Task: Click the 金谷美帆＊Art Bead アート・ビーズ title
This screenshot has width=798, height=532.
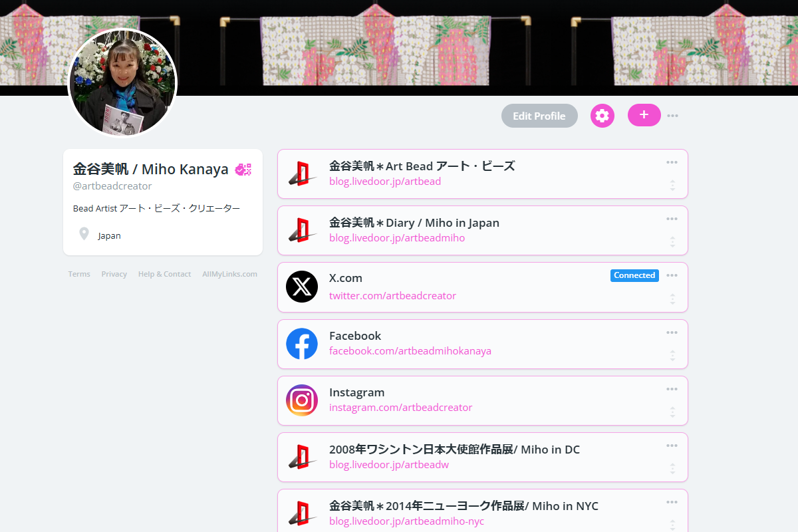Action: point(422,166)
